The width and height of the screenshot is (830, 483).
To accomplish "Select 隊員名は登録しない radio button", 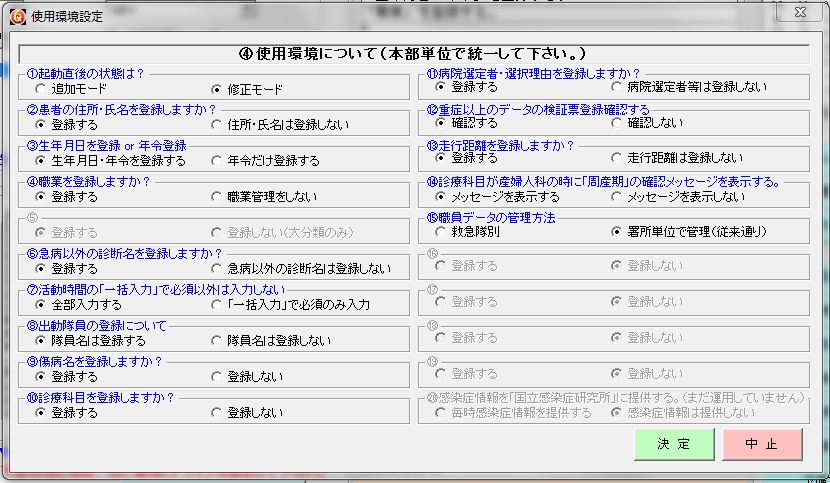I will [x=216, y=341].
